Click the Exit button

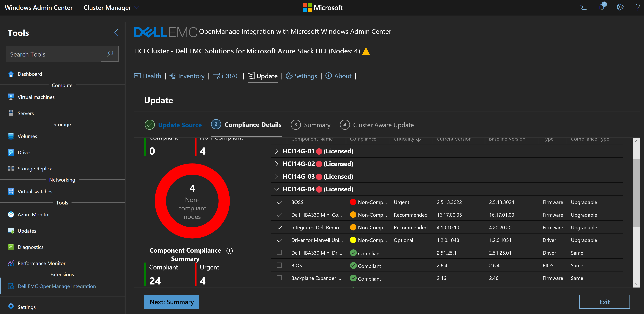[605, 302]
